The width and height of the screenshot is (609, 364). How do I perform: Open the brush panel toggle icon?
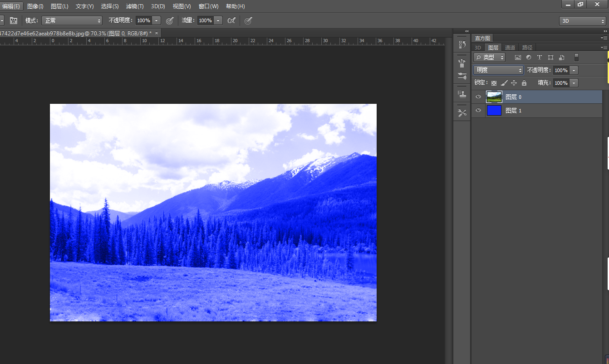pyautogui.click(x=14, y=20)
